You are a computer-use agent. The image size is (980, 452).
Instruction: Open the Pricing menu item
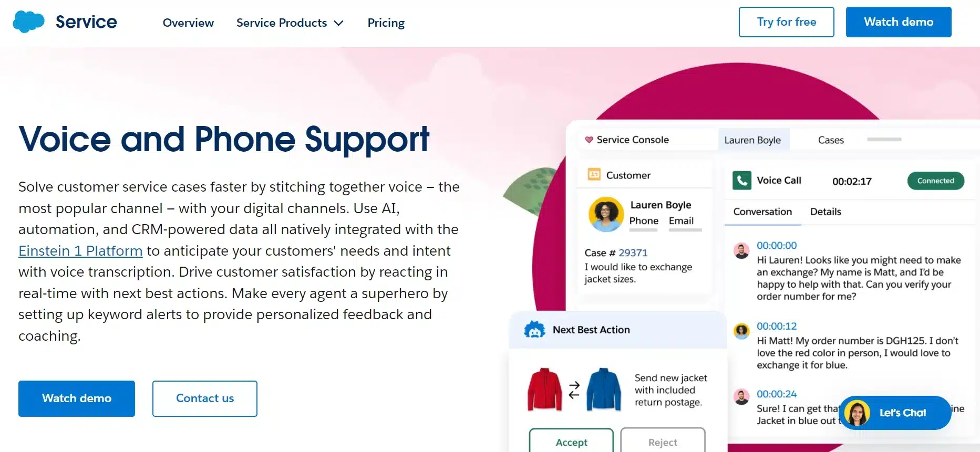tap(386, 23)
